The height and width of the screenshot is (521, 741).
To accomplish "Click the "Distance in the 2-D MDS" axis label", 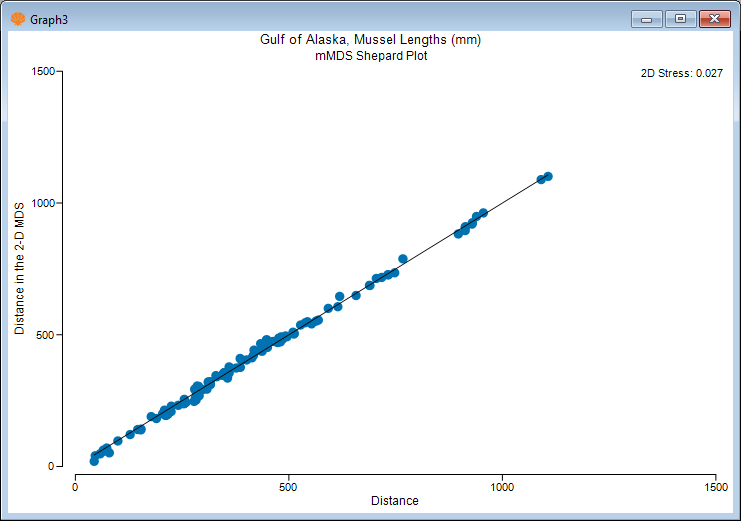I will click(19, 269).
